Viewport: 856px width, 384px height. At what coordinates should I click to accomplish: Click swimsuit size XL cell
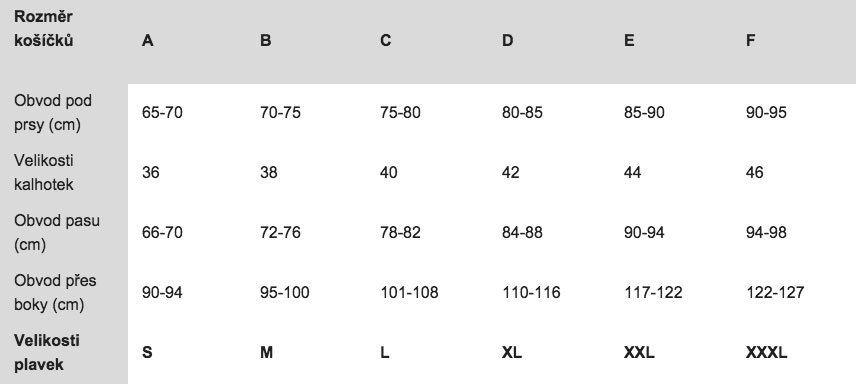tap(512, 353)
